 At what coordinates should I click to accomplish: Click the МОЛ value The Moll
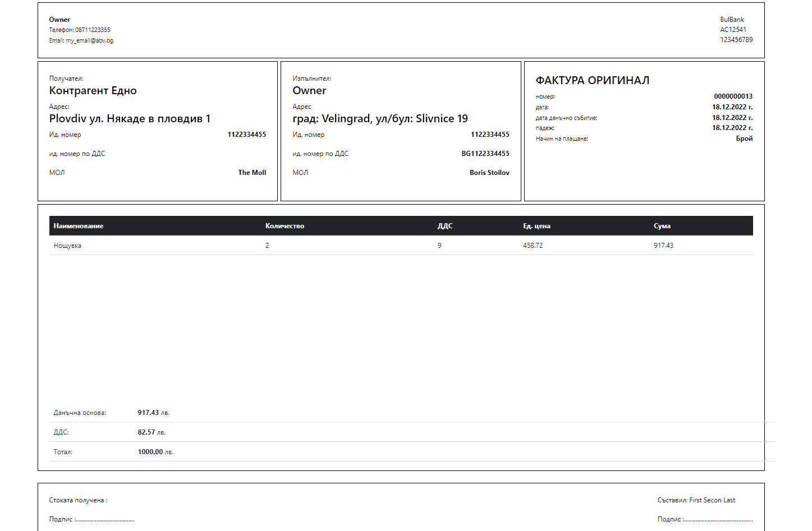(251, 172)
